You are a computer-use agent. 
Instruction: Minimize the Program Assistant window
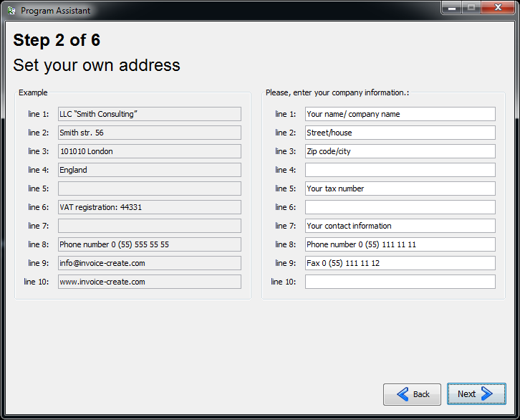click(x=452, y=8)
